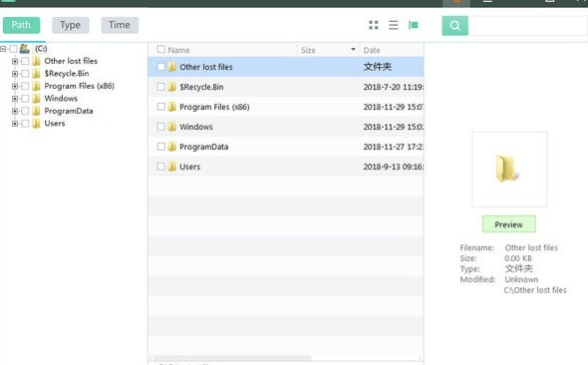The height and width of the screenshot is (365, 588).
Task: Collapse the (C:) drive tree node
Action: pos(3,49)
